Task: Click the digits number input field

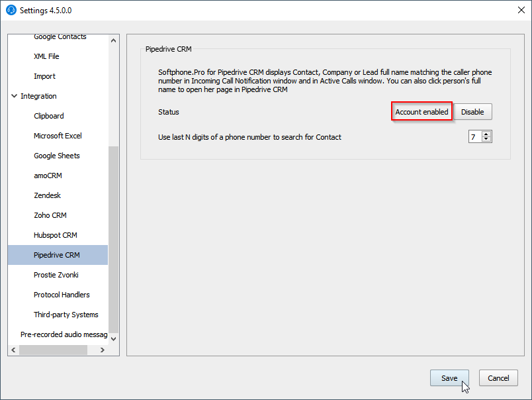Action: click(x=474, y=137)
